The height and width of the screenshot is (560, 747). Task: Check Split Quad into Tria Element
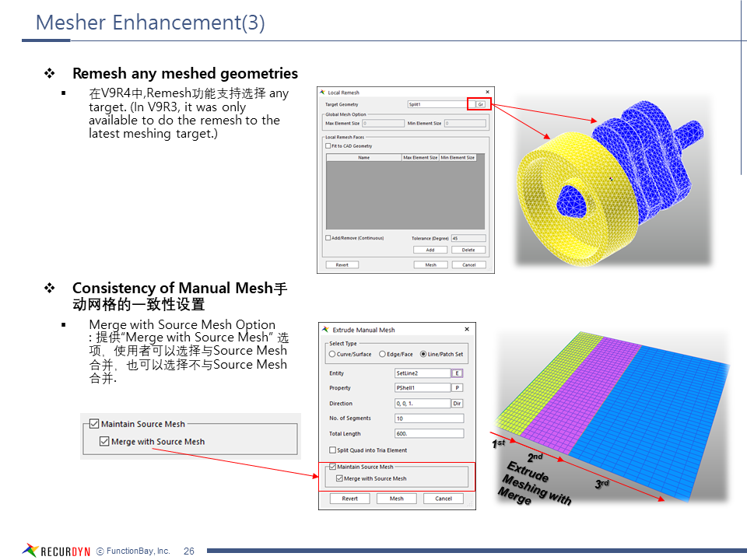332,450
